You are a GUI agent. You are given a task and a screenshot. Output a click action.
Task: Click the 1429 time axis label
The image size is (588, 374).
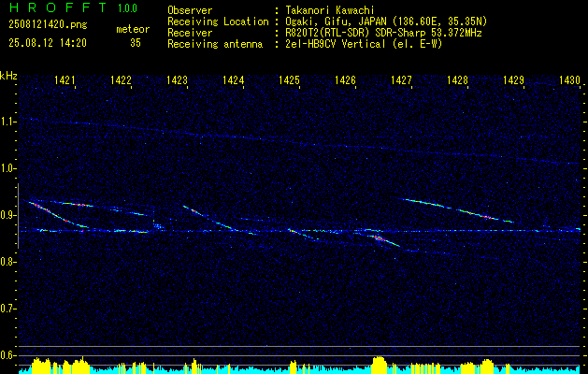click(513, 79)
